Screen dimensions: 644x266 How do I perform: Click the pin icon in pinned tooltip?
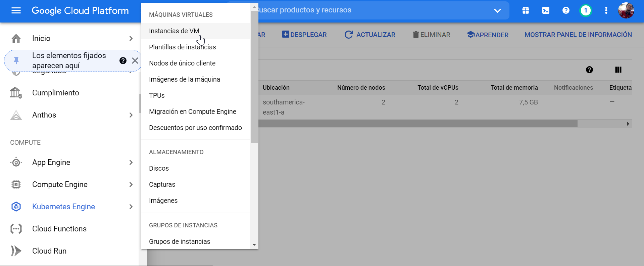tap(16, 60)
